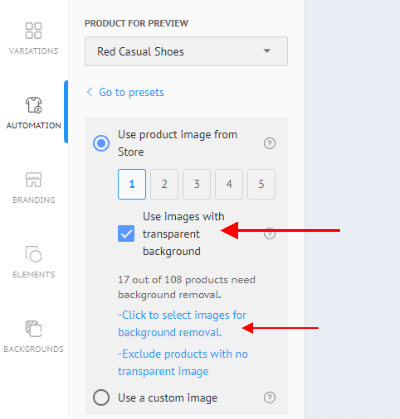The height and width of the screenshot is (419, 400).
Task: Uncheck Use images with transparent background
Action: (x=126, y=233)
